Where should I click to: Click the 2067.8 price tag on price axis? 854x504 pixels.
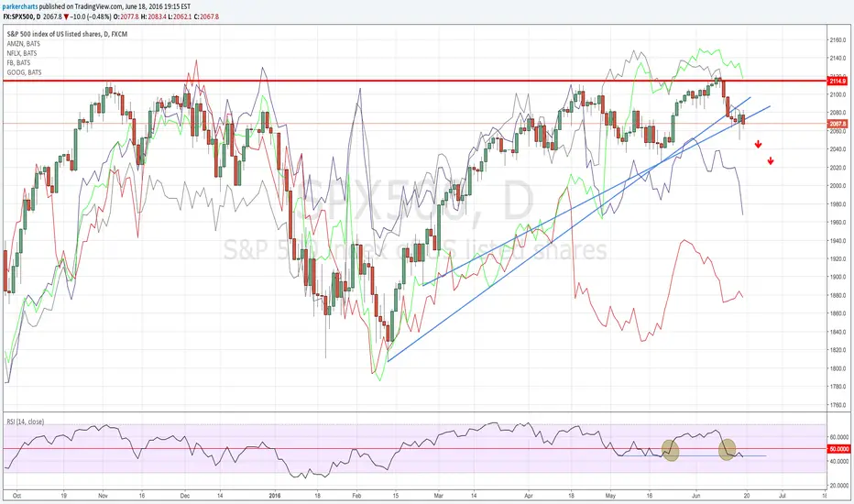click(x=838, y=124)
